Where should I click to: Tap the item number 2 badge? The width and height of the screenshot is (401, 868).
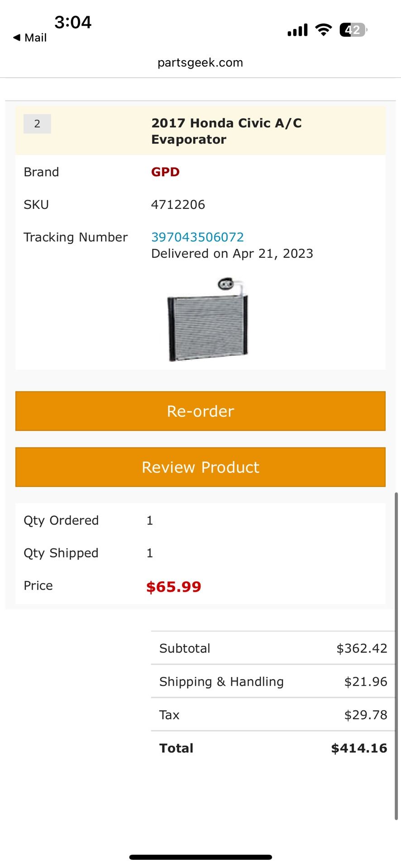[x=37, y=124]
